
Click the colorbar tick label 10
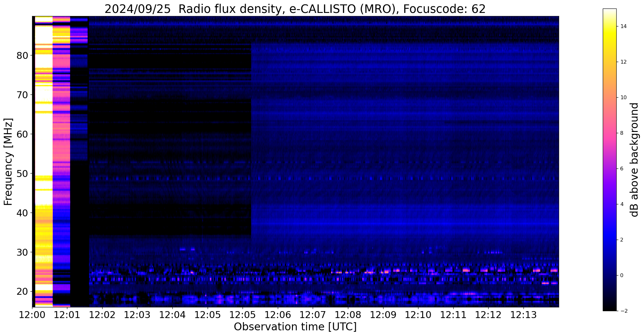pyautogui.click(x=623, y=98)
